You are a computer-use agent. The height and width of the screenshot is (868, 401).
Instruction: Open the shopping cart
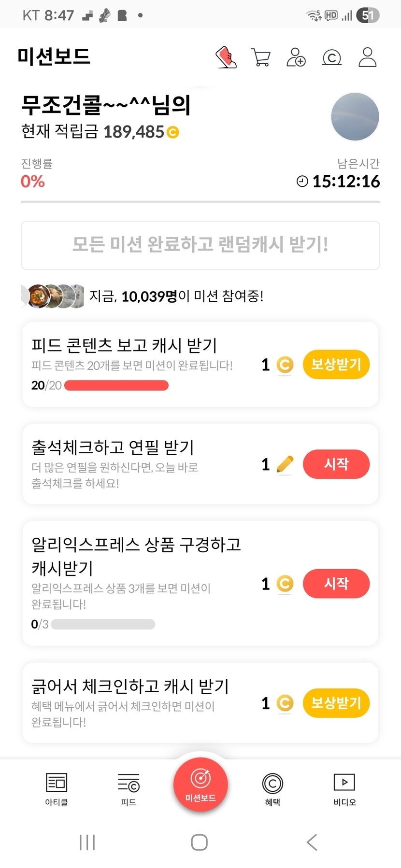click(x=261, y=57)
